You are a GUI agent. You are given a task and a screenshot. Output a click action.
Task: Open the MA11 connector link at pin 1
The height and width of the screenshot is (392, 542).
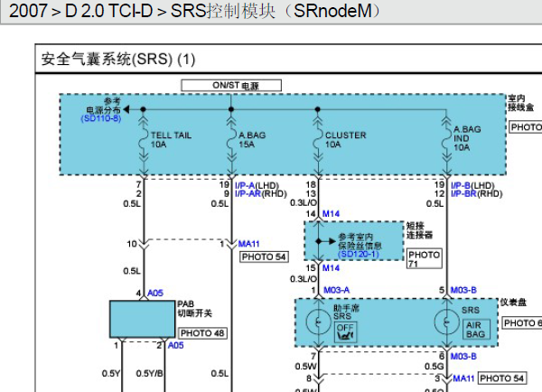tap(248, 244)
